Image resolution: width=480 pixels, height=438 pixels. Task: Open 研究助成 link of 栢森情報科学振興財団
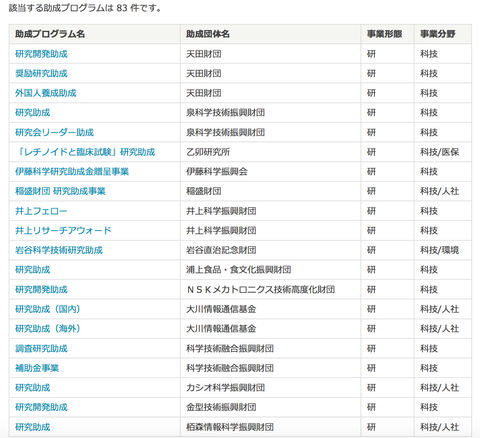pyautogui.click(x=33, y=427)
